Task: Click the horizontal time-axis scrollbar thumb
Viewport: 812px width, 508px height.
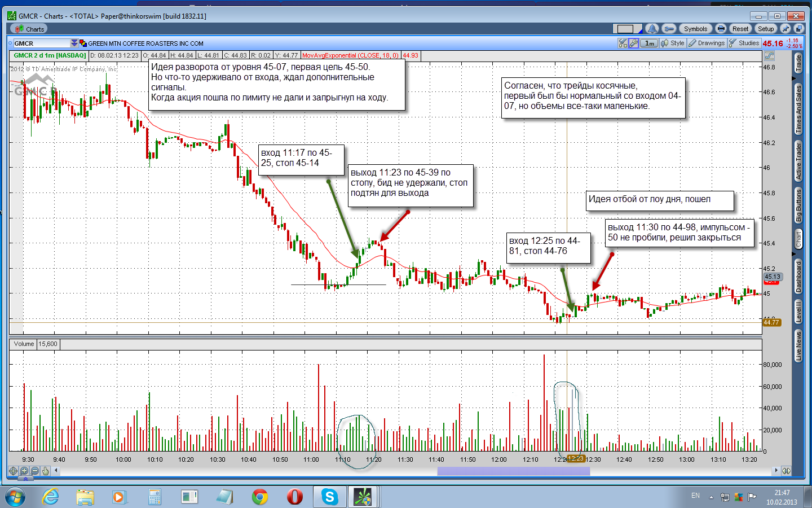Action: [x=514, y=471]
